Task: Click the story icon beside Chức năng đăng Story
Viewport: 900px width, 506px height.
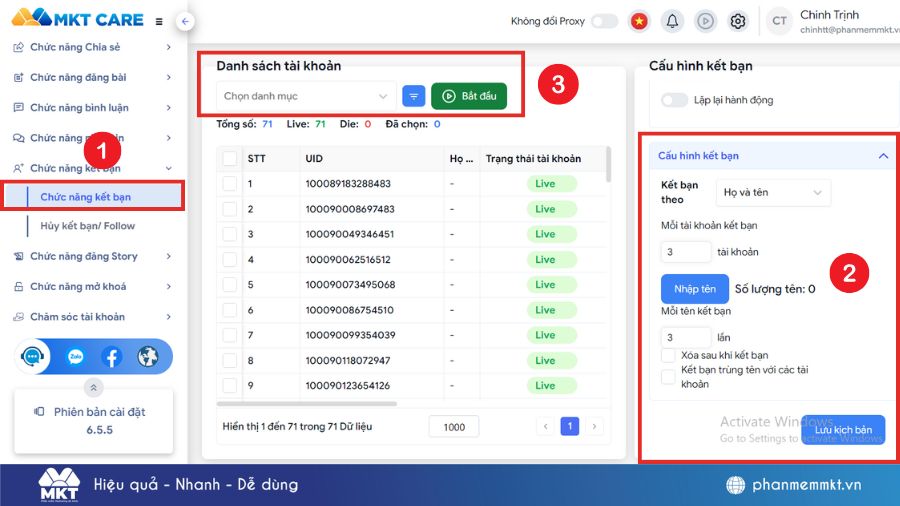Action: tap(18, 256)
